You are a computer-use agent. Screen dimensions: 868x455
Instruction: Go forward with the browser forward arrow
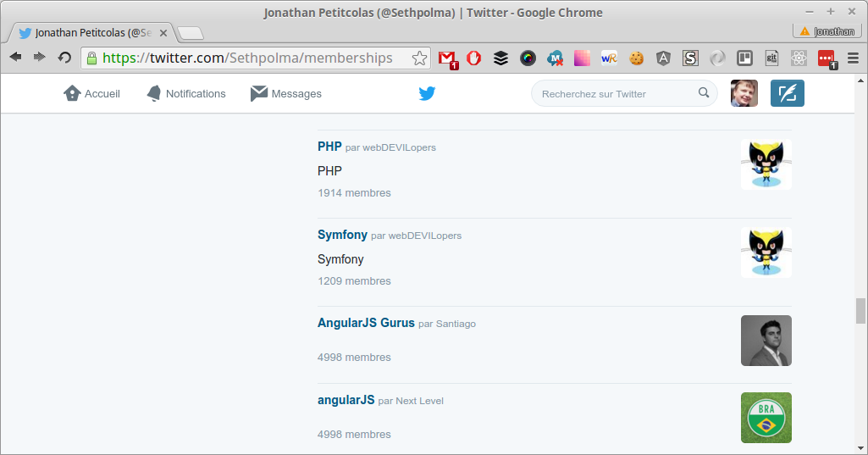(x=39, y=57)
